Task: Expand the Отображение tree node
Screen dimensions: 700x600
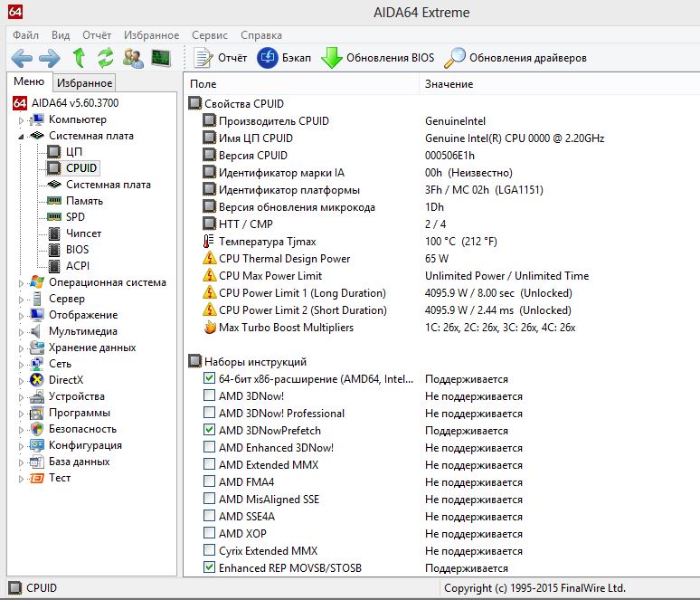Action: pos(21,316)
